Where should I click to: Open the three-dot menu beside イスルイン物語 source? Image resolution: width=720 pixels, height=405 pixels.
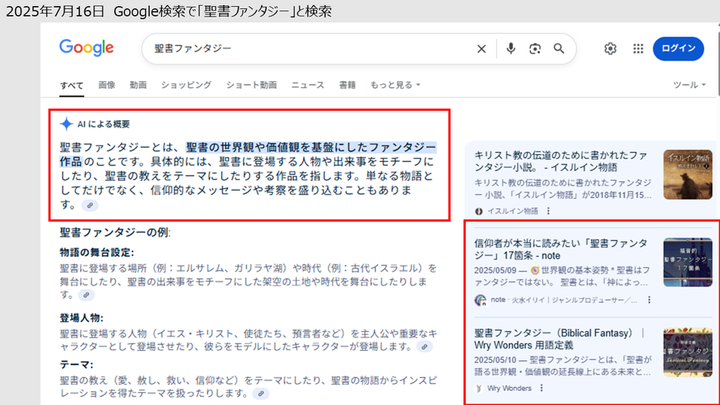click(x=548, y=211)
